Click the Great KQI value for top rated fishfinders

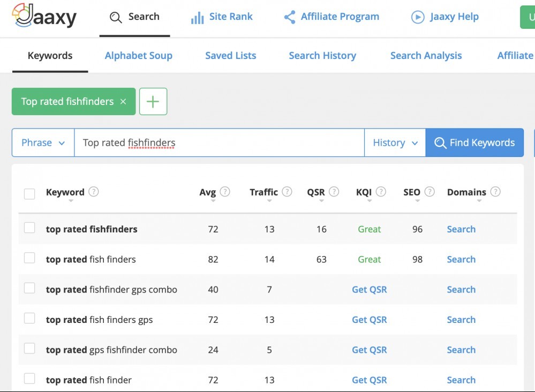[369, 229]
